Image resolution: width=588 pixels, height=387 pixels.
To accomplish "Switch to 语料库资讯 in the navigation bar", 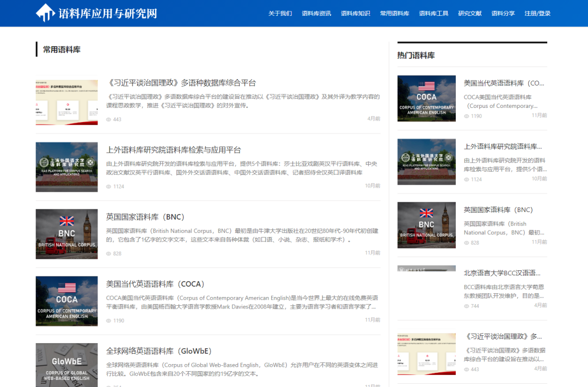I will [x=316, y=13].
